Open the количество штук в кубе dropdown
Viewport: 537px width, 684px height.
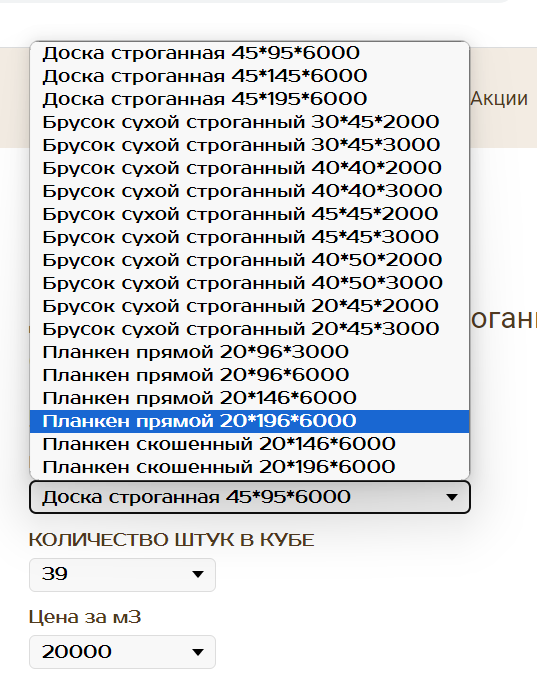122,575
